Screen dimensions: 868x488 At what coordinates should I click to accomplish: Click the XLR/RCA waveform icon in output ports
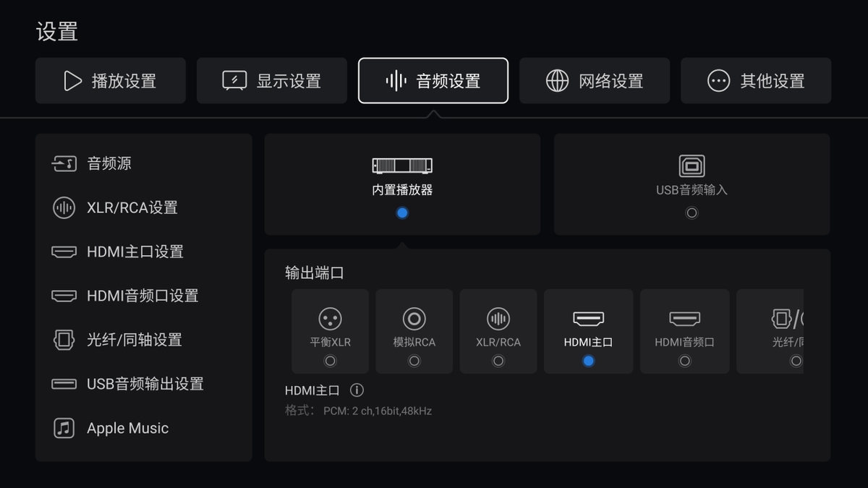[x=498, y=319]
